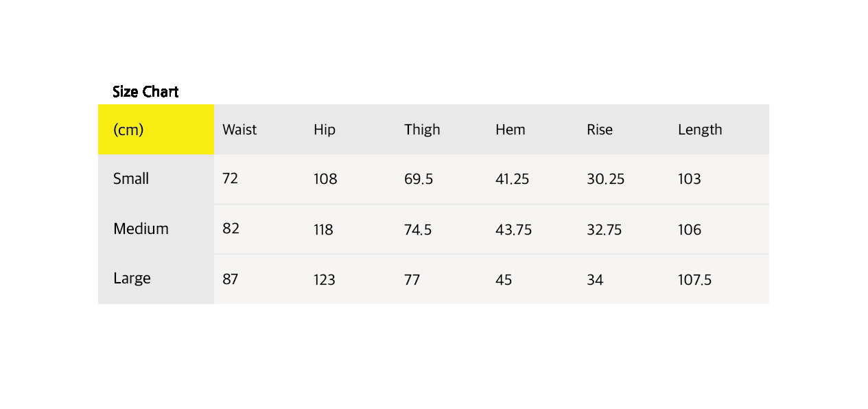Viewport: 868px width, 409px height.
Task: Click Large thigh value 77
Action: pos(412,280)
